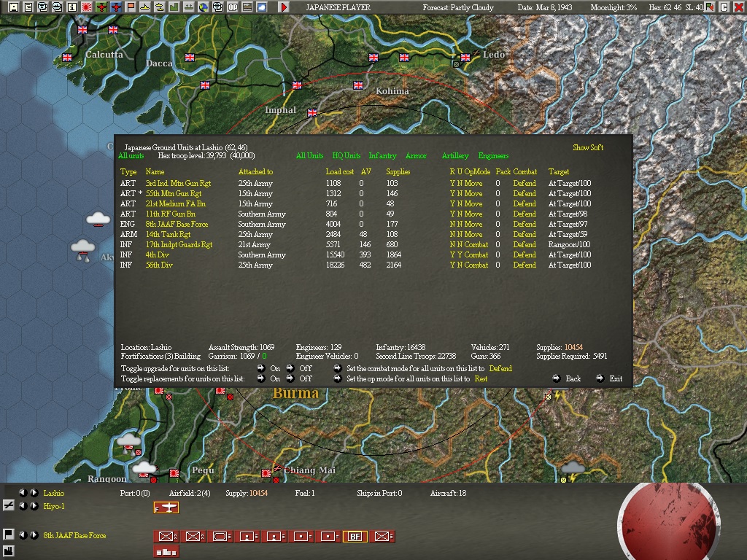
Task: Click the last infantry counter right of BF
Action: point(382,537)
